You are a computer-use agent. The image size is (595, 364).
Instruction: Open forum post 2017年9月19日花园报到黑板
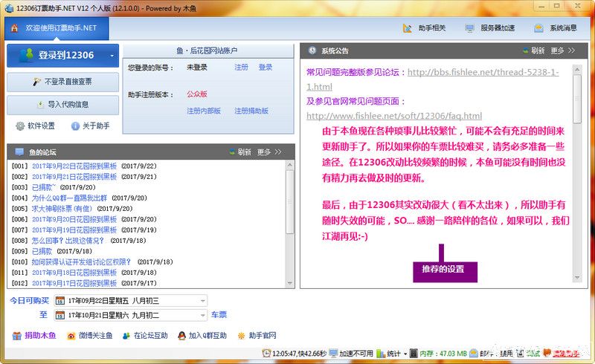74,230
